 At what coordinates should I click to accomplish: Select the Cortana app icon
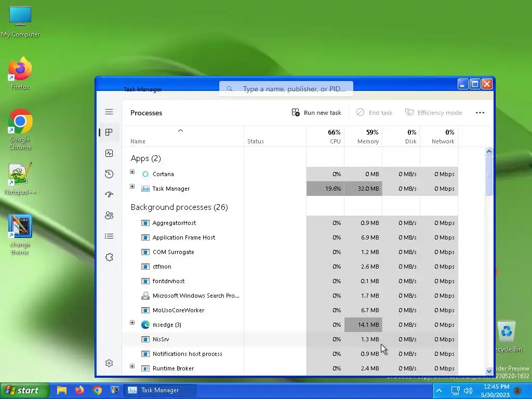[x=145, y=174]
